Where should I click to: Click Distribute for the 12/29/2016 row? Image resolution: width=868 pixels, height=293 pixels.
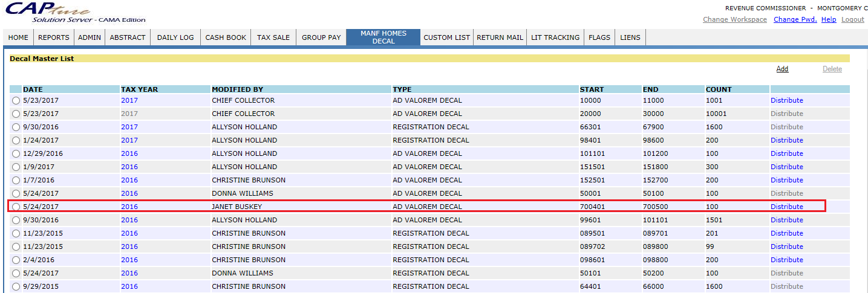click(786, 153)
